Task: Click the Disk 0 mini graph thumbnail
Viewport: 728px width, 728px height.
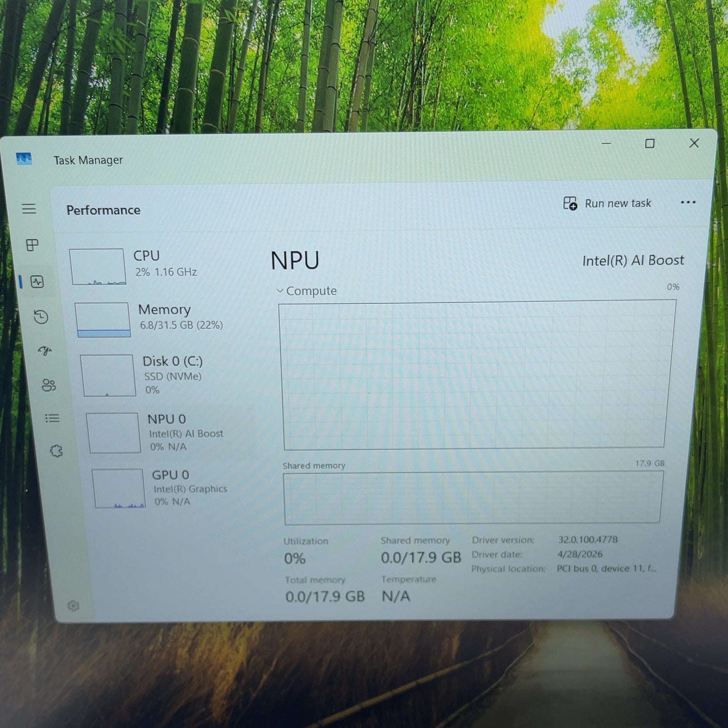Action: tap(108, 375)
